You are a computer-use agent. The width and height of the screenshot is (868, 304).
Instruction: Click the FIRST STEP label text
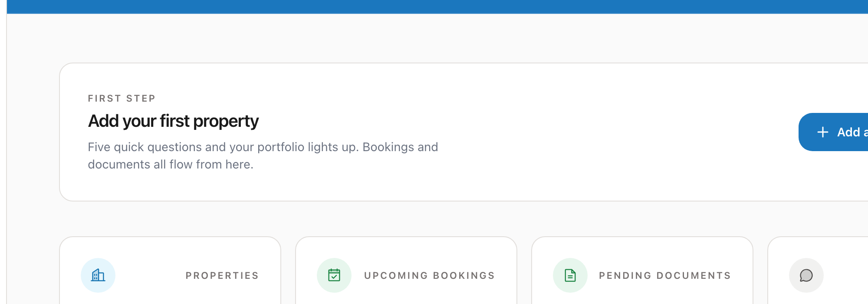pyautogui.click(x=122, y=98)
